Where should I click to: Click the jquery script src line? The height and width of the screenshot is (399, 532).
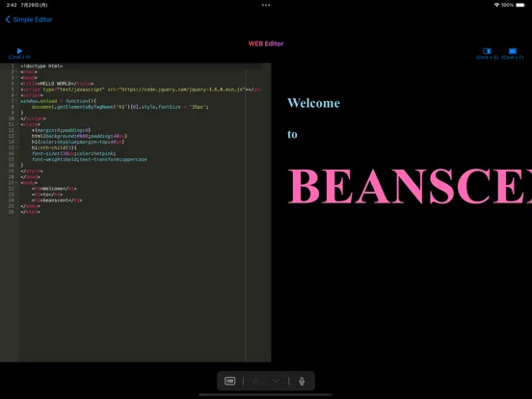coord(141,90)
